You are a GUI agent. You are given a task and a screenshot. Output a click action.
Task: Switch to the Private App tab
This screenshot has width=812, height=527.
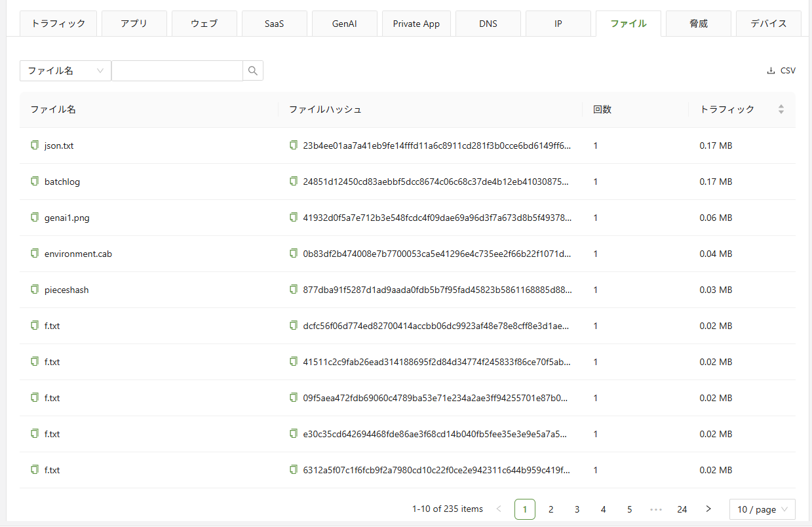tap(416, 24)
